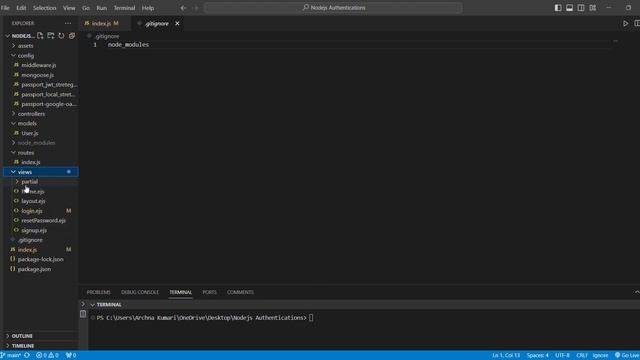The width and height of the screenshot is (640, 360).
Task: Click the terminal list icon left of the prompt
Action: coord(83,314)
